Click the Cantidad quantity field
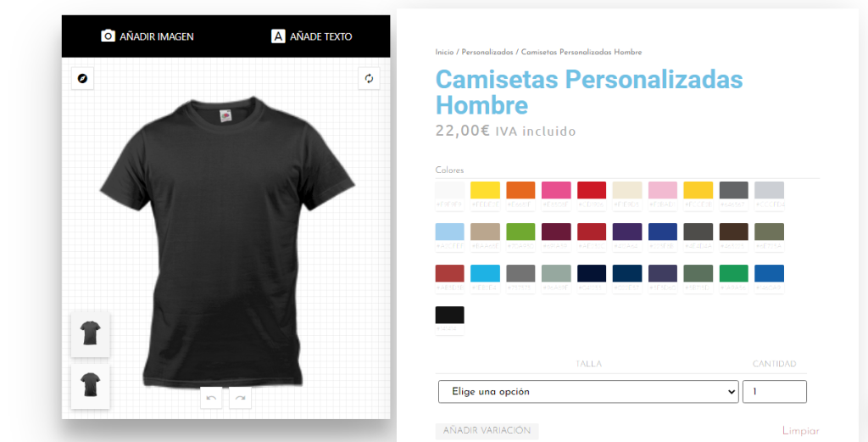 tap(775, 392)
